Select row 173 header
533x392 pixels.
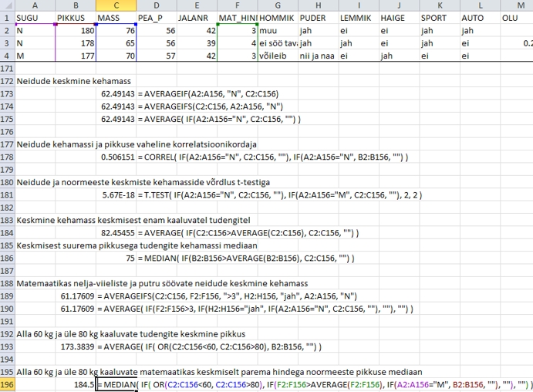(8, 94)
